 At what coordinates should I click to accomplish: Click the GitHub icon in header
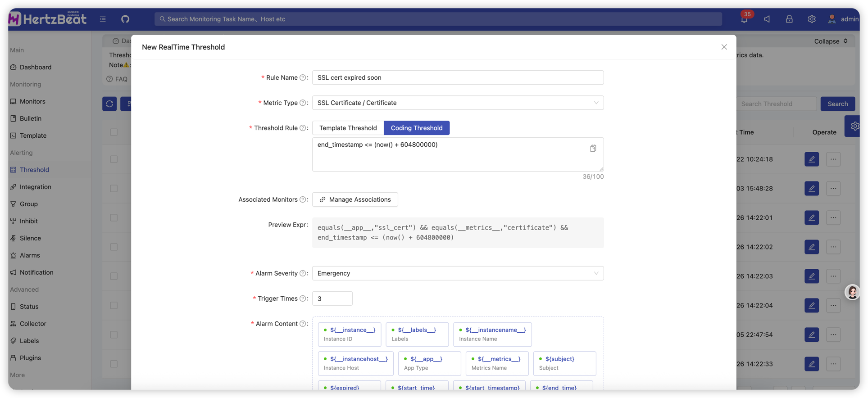[125, 19]
